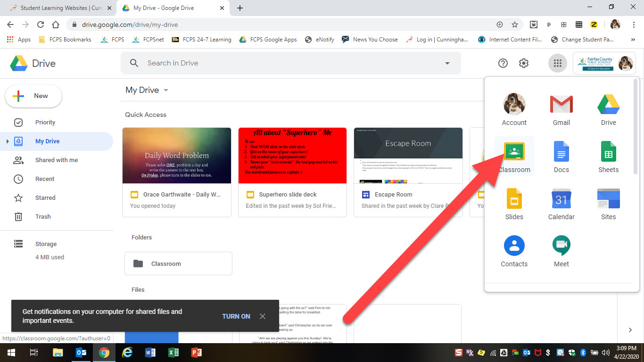Show more bookmarks chevron
This screenshot has width=644, height=362.
[x=632, y=40]
